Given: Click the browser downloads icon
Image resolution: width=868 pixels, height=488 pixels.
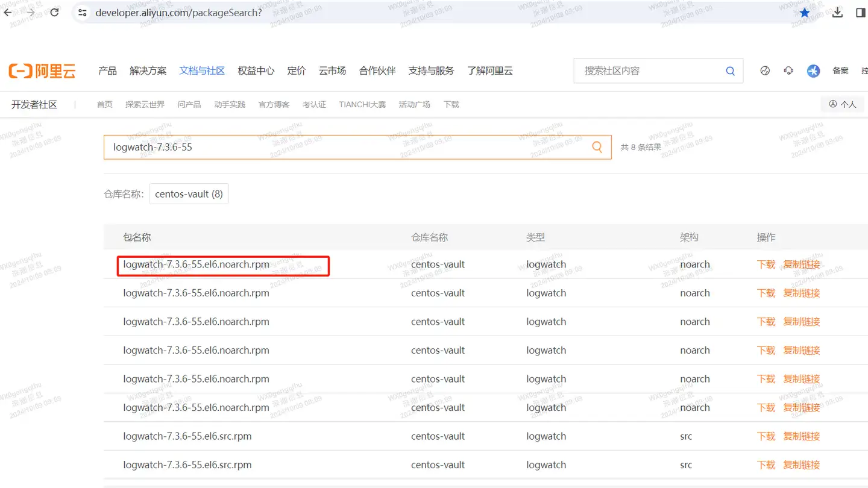Looking at the screenshot, I should click(x=837, y=12).
